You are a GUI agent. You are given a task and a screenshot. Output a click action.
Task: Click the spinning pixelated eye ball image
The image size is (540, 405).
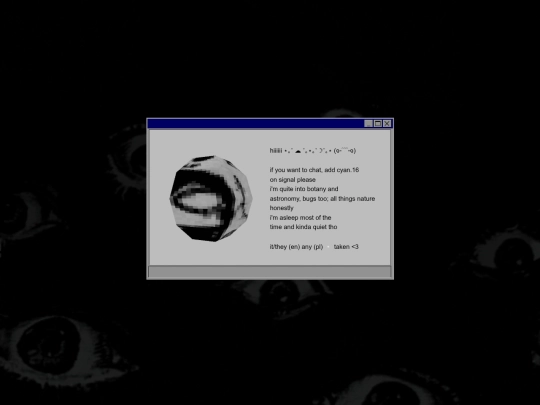211,198
